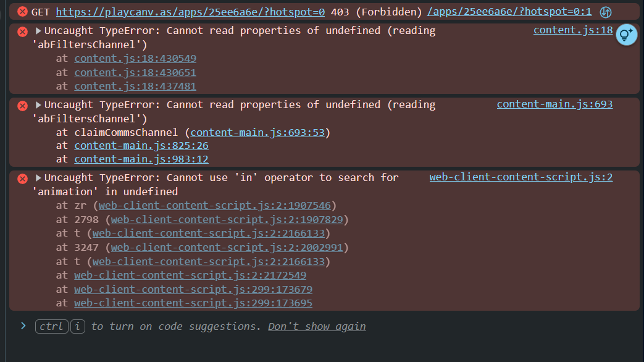Click the console prompt chevron

tap(23, 326)
